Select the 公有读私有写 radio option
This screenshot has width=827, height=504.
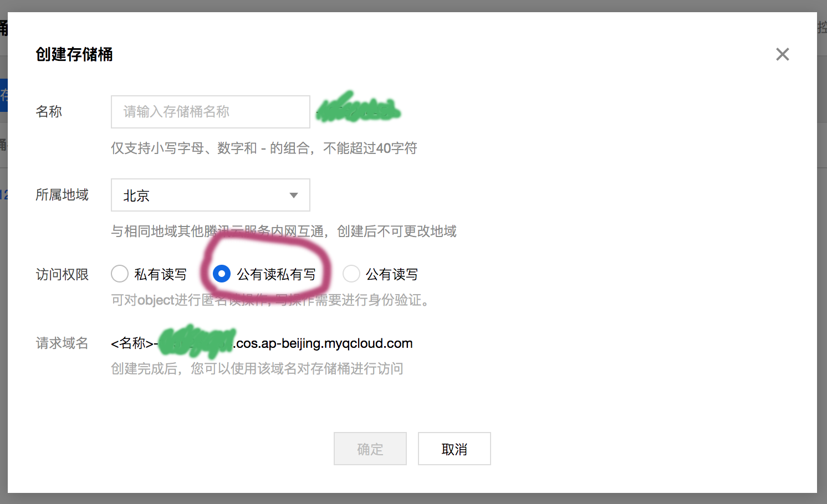pyautogui.click(x=222, y=274)
